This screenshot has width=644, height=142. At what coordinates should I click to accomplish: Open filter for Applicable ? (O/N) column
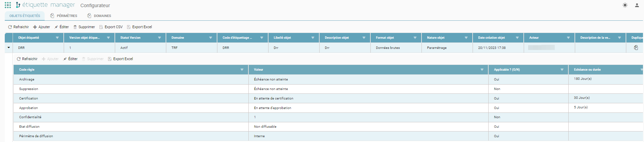click(562, 70)
